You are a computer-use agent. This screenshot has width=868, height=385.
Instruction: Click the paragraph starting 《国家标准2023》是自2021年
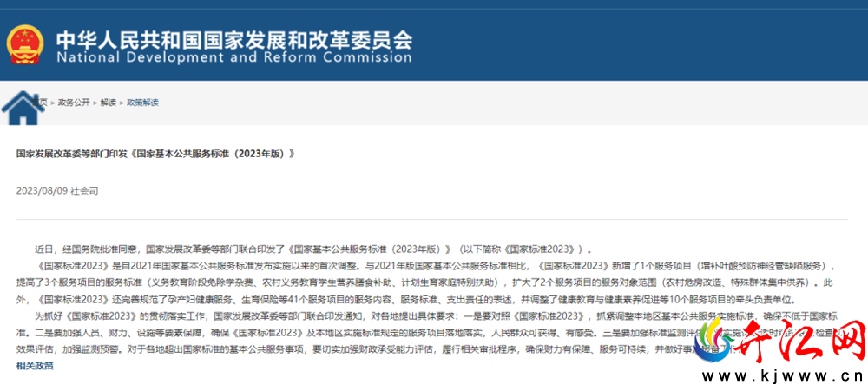point(424,282)
